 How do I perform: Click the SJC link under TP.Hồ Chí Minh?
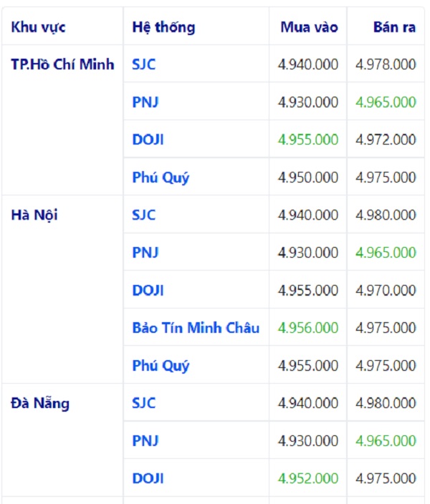tap(144, 64)
